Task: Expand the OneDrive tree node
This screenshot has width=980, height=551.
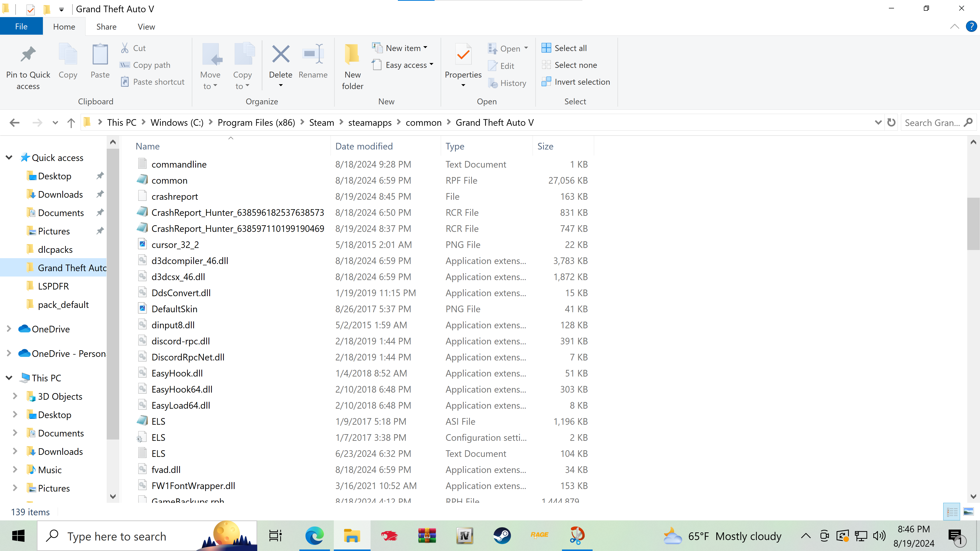Action: point(9,329)
